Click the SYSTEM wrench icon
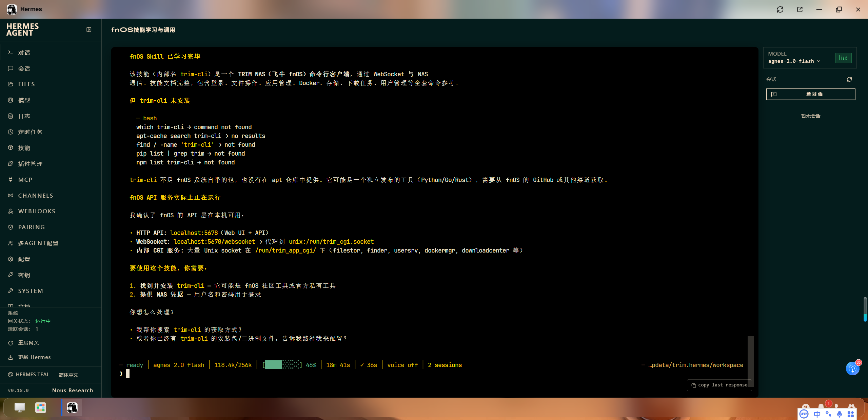 (x=11, y=291)
